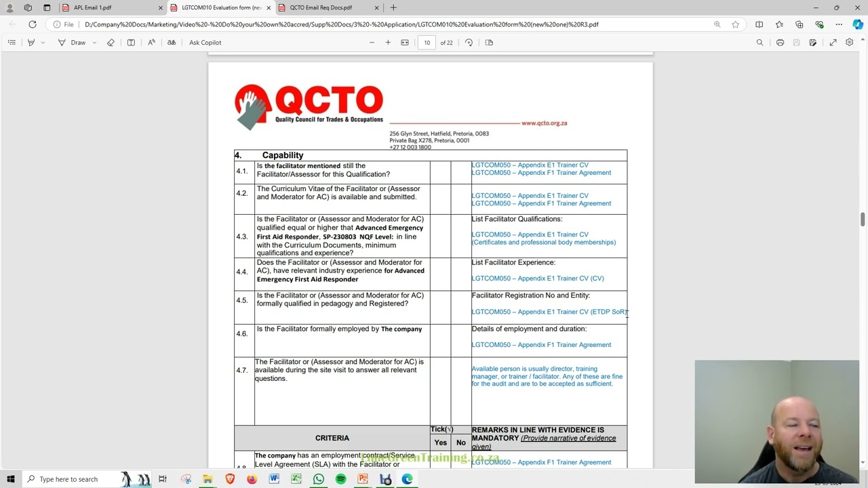
Task: Add this page to favorites
Action: [x=735, y=24]
